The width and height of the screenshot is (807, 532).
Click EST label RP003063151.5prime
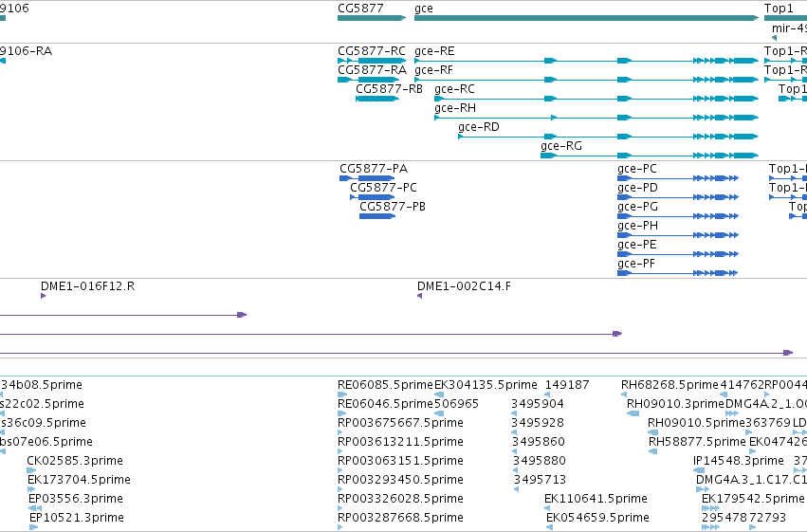click(400, 461)
